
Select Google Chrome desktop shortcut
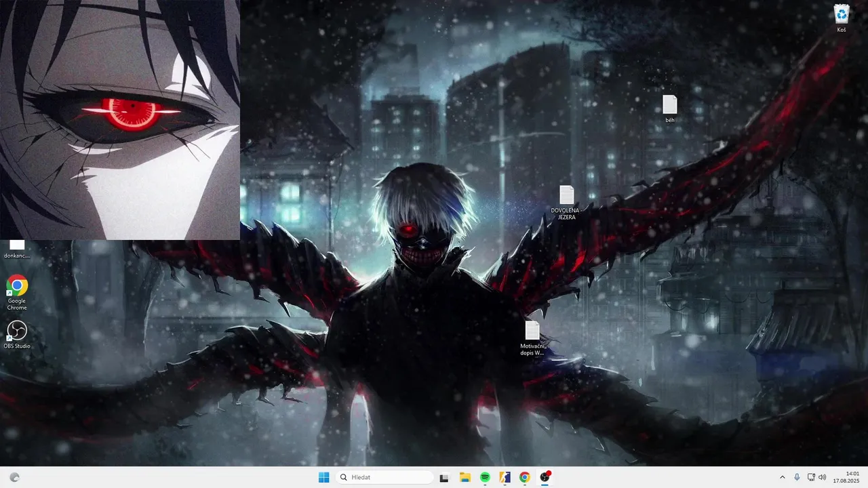pyautogui.click(x=17, y=293)
